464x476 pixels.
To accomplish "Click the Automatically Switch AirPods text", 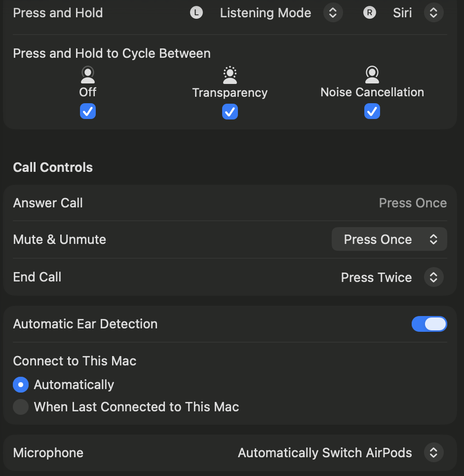I will tap(325, 453).
